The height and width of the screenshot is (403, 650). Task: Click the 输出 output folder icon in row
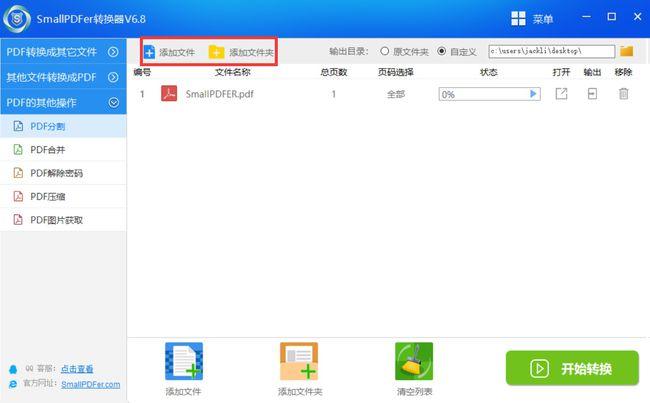pos(592,94)
